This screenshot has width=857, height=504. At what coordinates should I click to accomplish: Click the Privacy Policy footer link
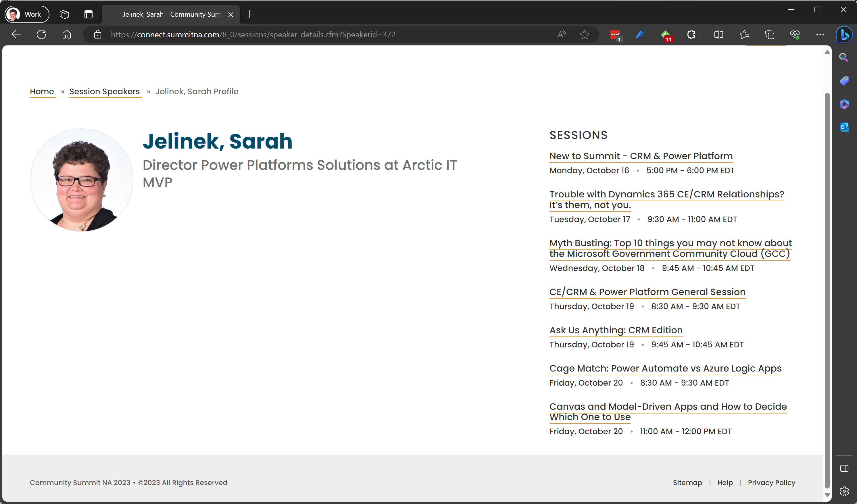[x=771, y=482]
